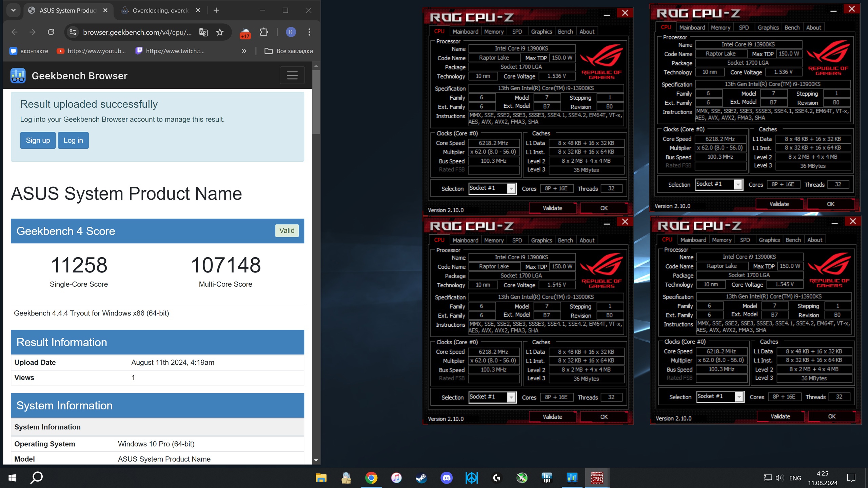Bookmark this page with the star icon
The image size is (868, 488).
point(220,32)
